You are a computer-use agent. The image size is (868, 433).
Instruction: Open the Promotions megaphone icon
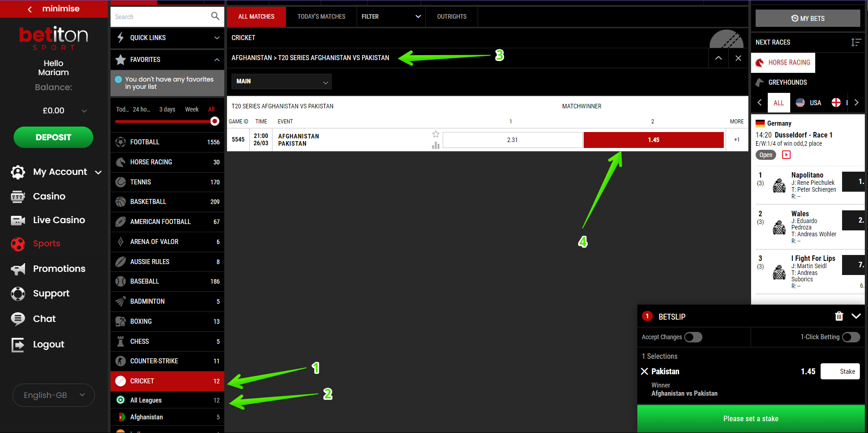click(x=18, y=269)
